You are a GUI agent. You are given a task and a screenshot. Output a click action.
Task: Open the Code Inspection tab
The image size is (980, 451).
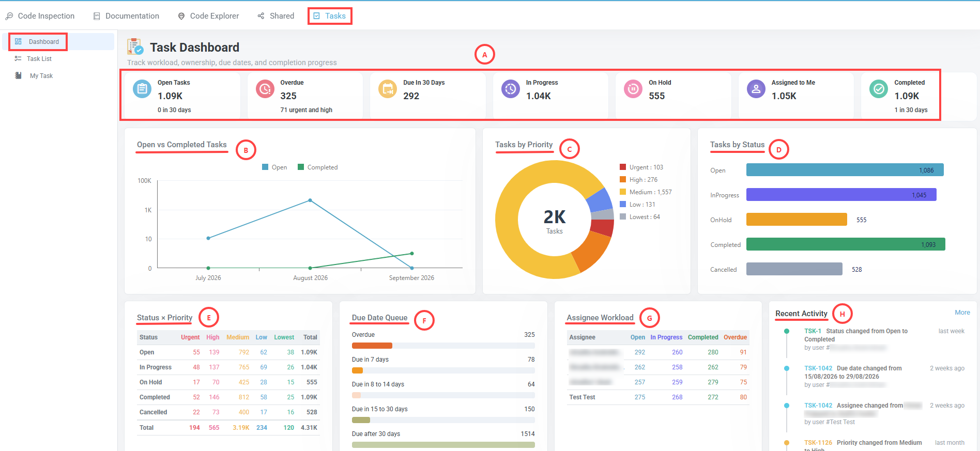tap(40, 16)
